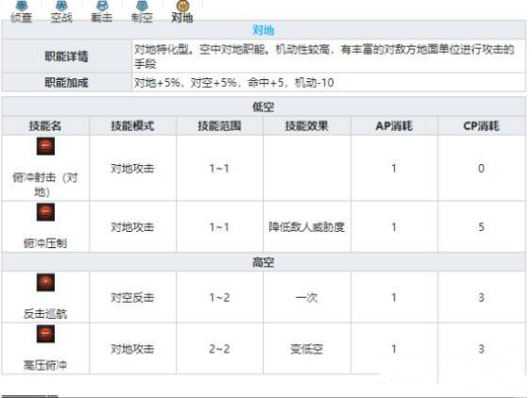
Task: Click the 职能详情 row label
Action: click(x=66, y=56)
